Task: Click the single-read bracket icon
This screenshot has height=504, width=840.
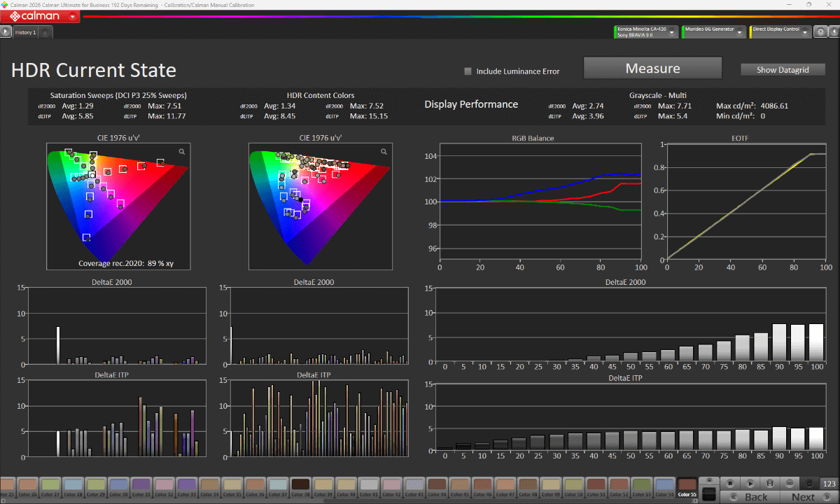Action: pyautogui.click(x=770, y=483)
